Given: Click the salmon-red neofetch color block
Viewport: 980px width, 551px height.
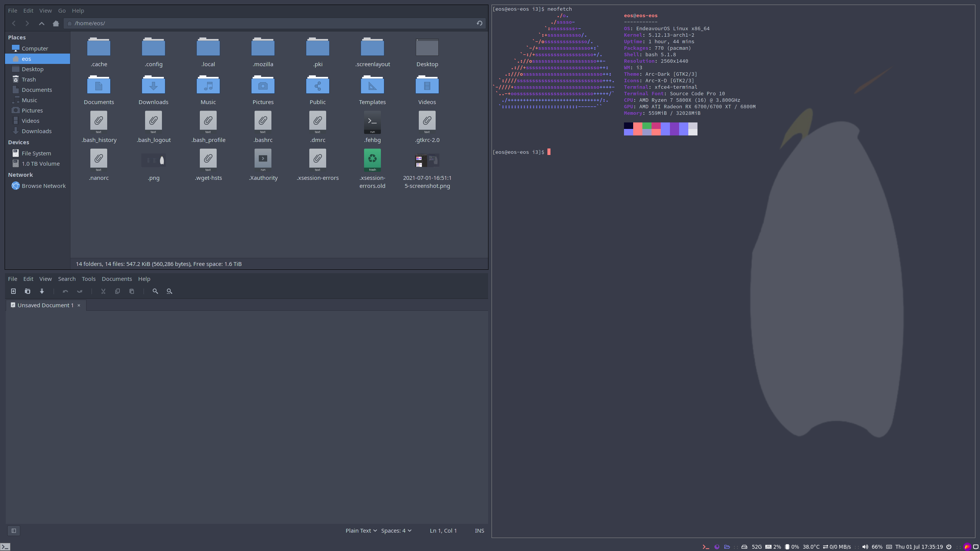Looking at the screenshot, I should pos(638,126).
